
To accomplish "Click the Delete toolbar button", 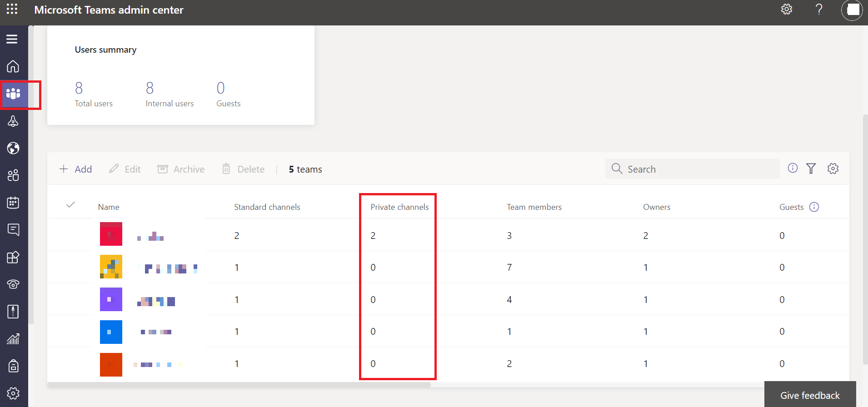I will point(243,169).
